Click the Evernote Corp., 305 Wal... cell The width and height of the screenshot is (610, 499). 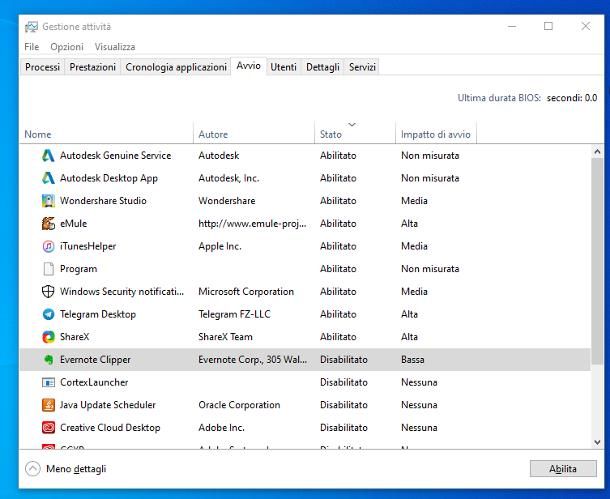[252, 359]
